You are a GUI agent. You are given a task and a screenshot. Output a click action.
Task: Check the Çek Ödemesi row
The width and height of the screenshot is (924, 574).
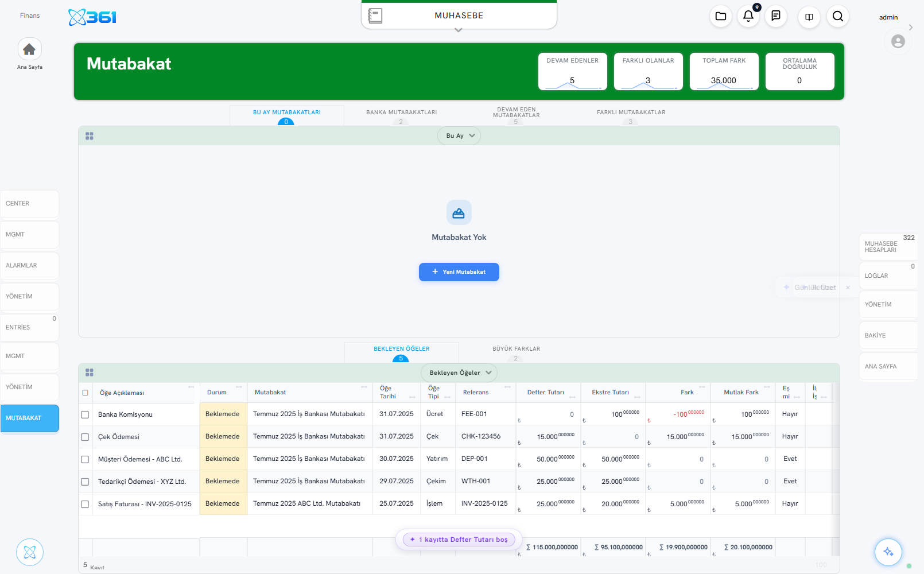click(86, 437)
